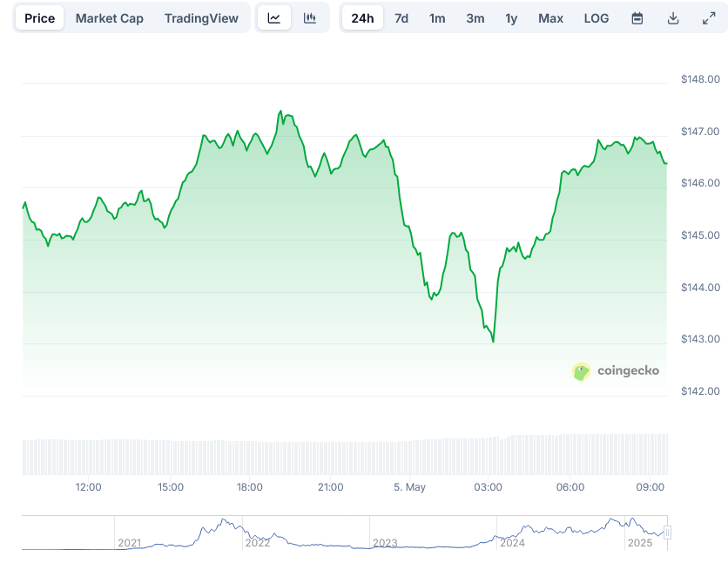Select the 24h time range
This screenshot has height=570, width=728.
click(x=362, y=18)
